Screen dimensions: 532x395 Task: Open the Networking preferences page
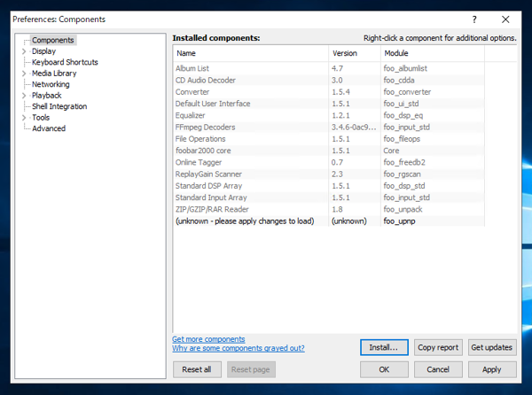[x=51, y=84]
